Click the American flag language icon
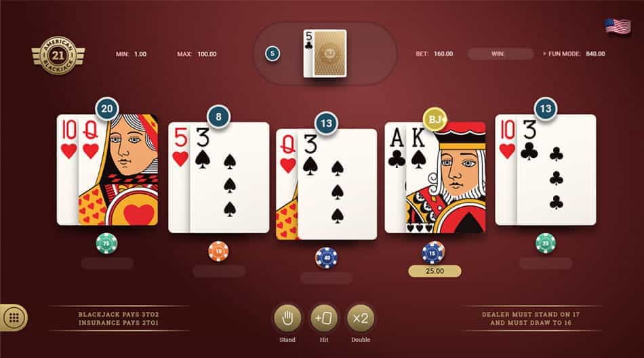This screenshot has width=644, height=358. point(618,26)
